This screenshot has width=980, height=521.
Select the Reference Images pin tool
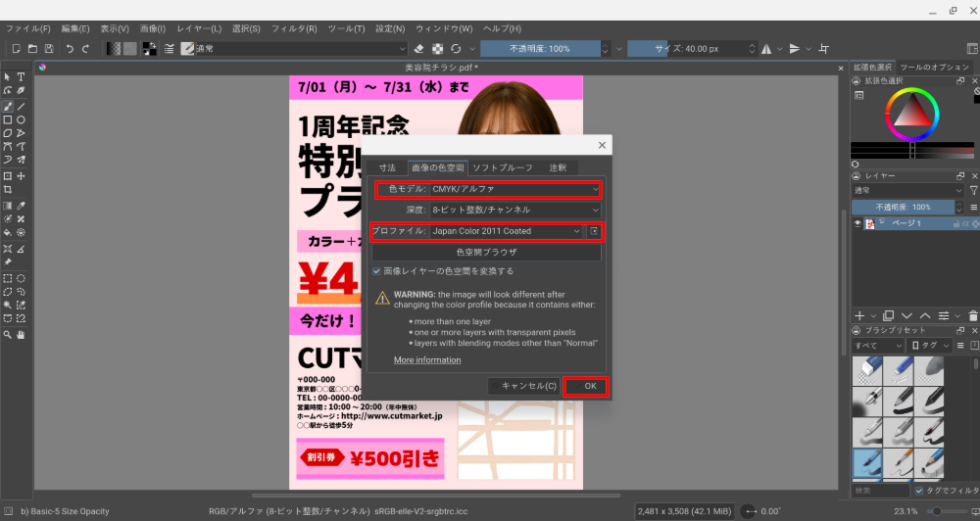coord(8,262)
